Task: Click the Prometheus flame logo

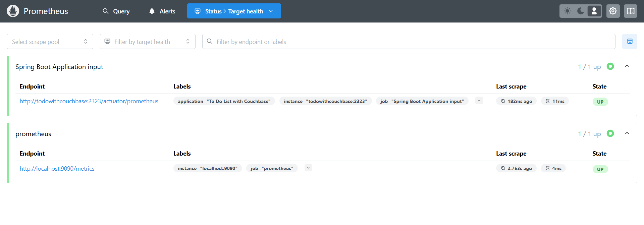Action: (x=13, y=11)
